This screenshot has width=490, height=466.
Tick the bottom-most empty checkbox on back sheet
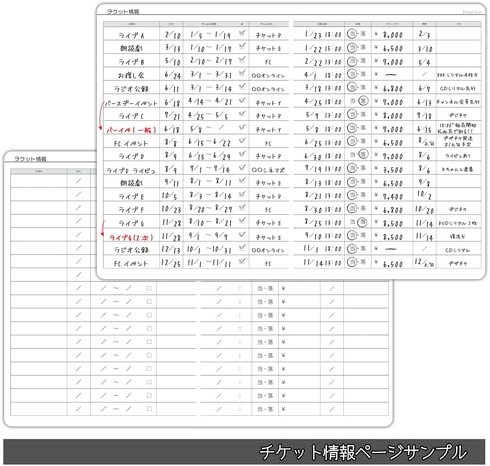point(149,409)
